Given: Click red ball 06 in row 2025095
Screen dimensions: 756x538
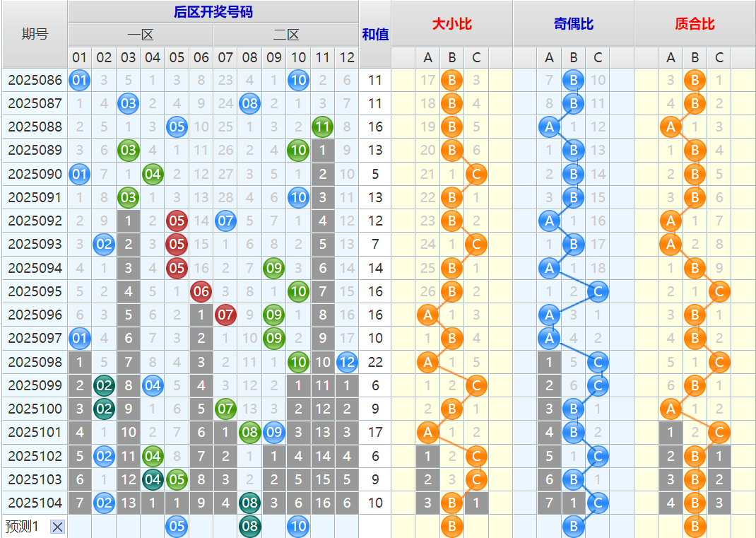Looking at the screenshot, I should coord(201,291).
